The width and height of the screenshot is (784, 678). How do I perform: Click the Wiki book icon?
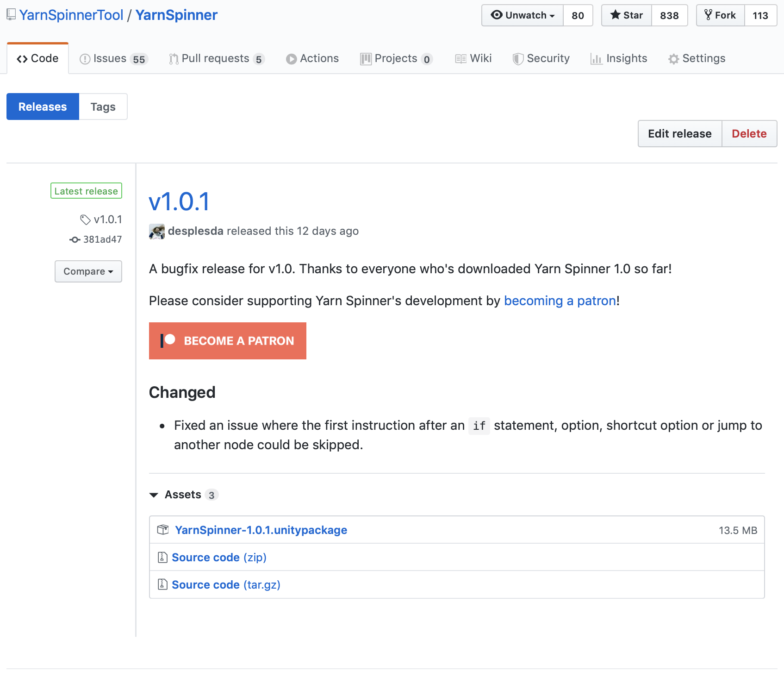460,59
